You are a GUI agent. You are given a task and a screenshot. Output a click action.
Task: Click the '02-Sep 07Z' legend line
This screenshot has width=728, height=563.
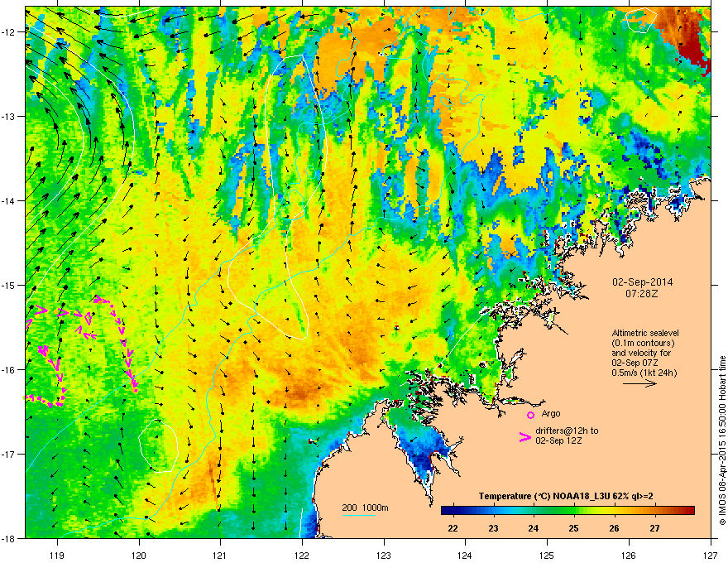pos(635,363)
